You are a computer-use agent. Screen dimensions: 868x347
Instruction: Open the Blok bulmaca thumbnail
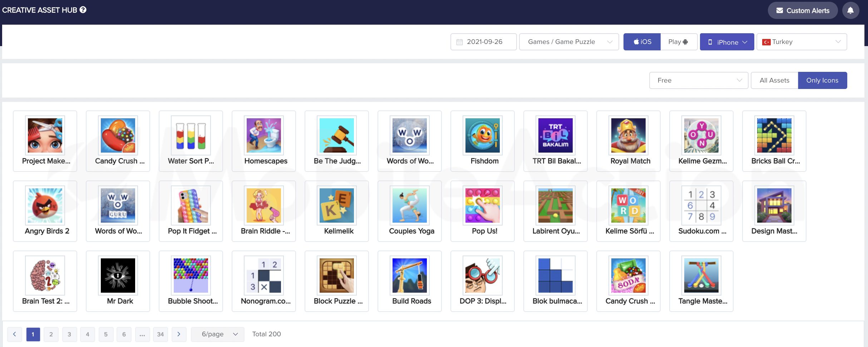tap(556, 276)
